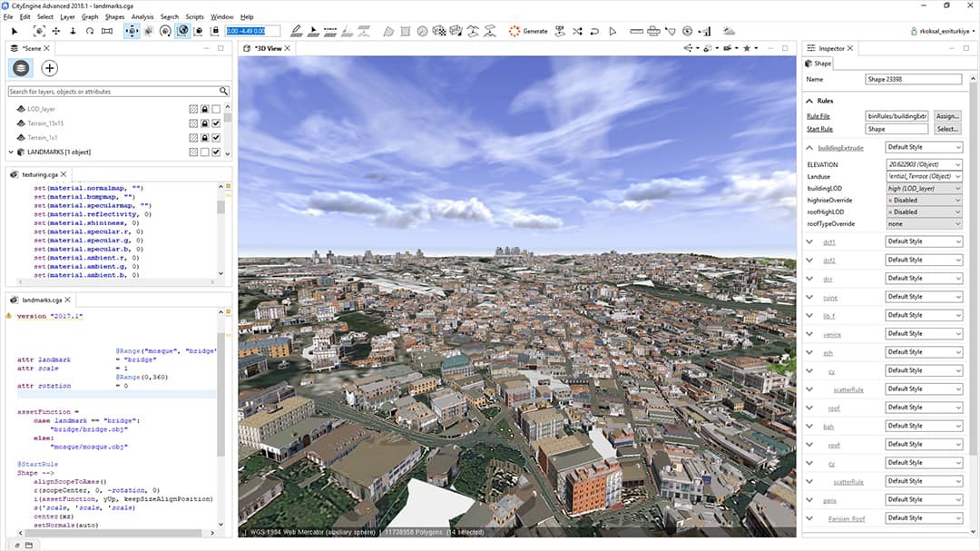Image resolution: width=980 pixels, height=551 pixels.
Task: Open the highriseOverride dropdown
Action: tap(924, 200)
